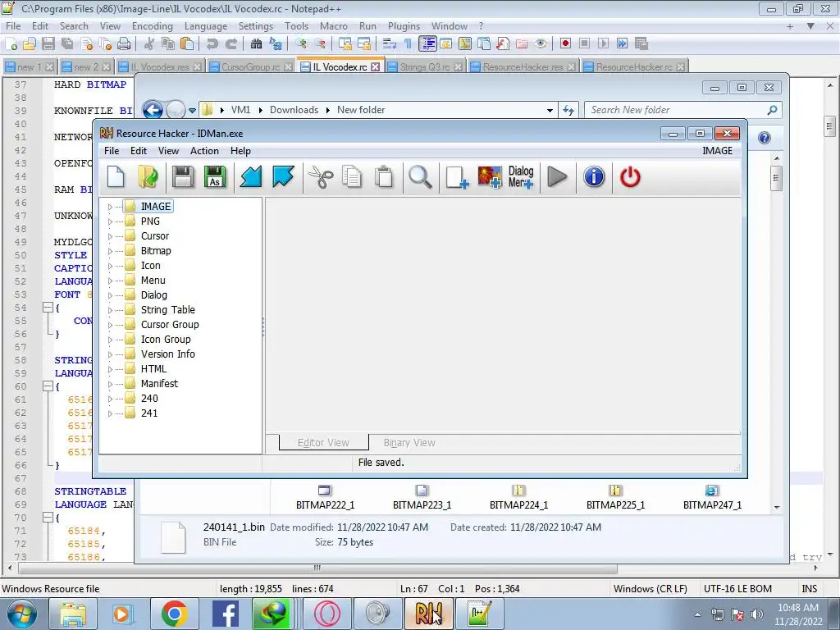
Task: Expand the Menu tree node
Action: tap(111, 281)
